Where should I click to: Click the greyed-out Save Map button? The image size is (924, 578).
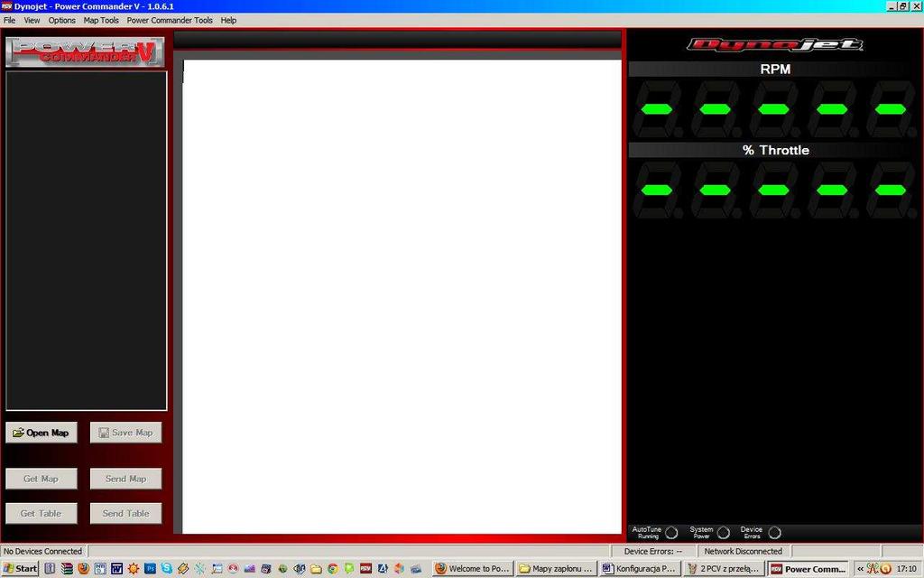[125, 433]
